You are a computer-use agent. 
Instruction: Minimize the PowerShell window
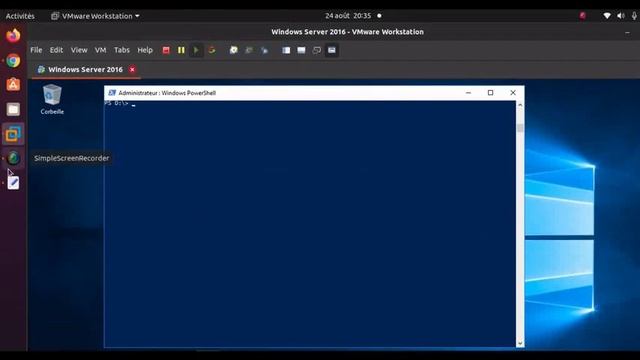pyautogui.click(x=468, y=93)
